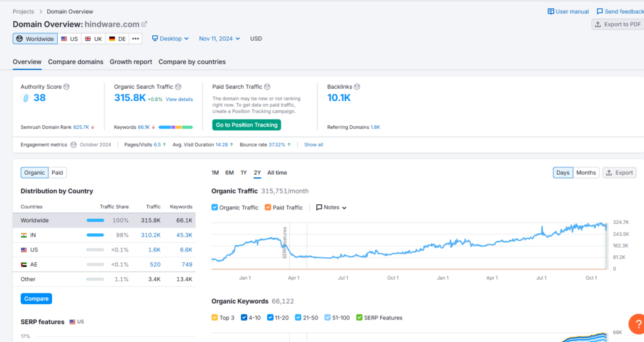Toggle SERP Features checkbox
The image size is (644, 342).
click(x=359, y=317)
